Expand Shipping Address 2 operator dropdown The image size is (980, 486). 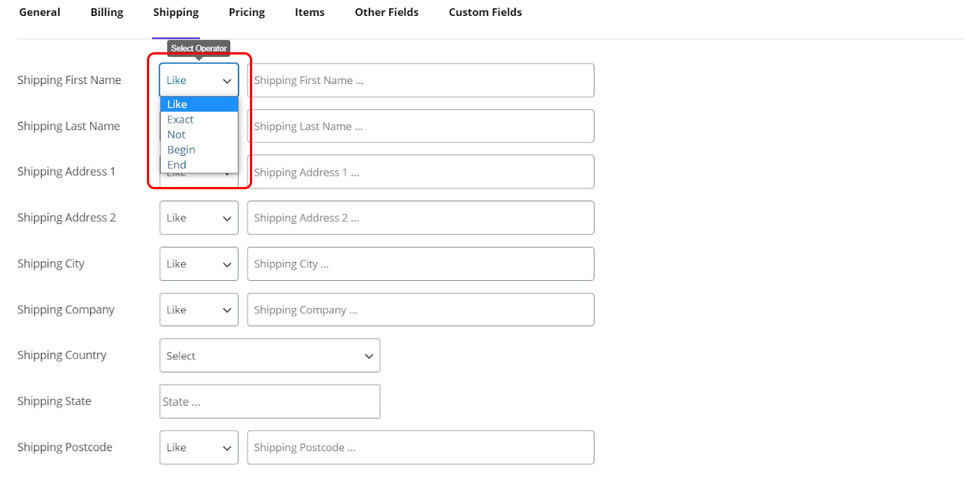tap(198, 218)
